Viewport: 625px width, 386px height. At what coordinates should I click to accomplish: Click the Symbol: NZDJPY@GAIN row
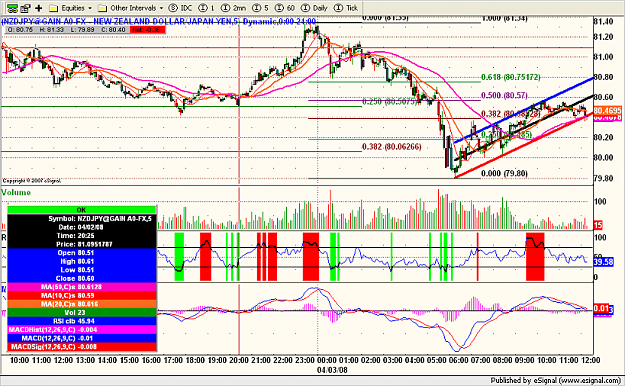82,219
